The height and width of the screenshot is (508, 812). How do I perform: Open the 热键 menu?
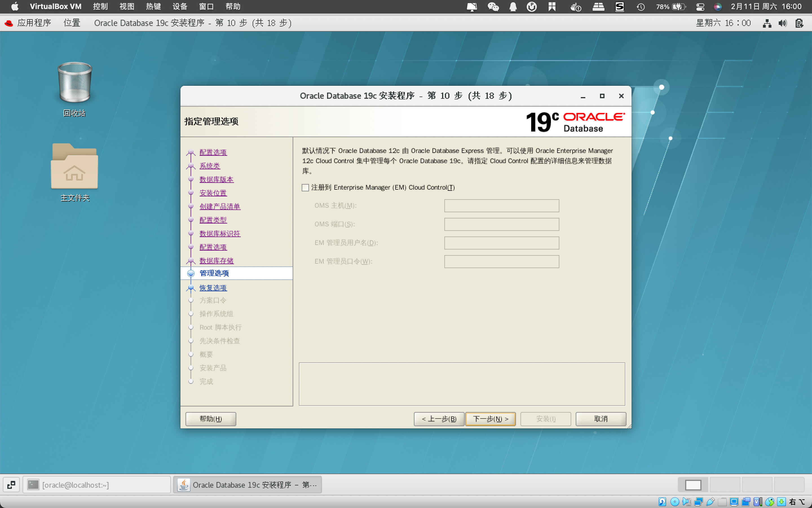(x=153, y=6)
